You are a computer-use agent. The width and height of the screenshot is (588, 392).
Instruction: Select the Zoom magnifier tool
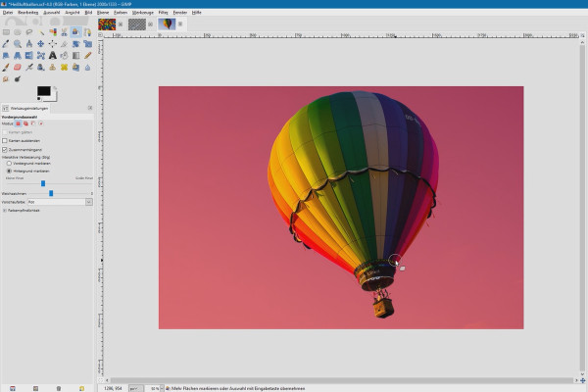18,44
